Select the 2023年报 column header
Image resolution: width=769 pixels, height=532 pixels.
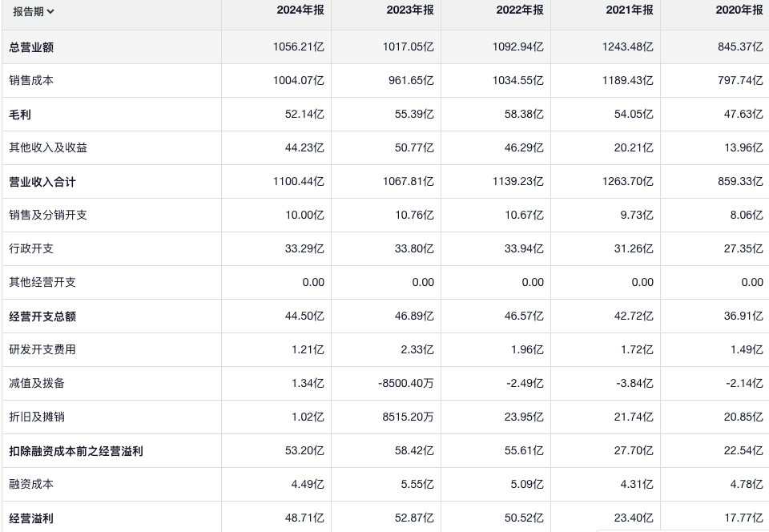pyautogui.click(x=409, y=10)
